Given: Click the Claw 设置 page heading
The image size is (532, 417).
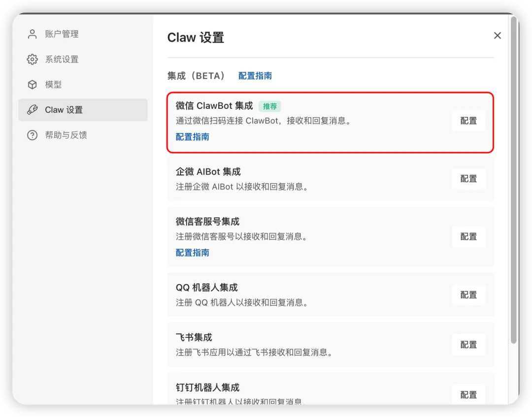Looking at the screenshot, I should coord(196,37).
